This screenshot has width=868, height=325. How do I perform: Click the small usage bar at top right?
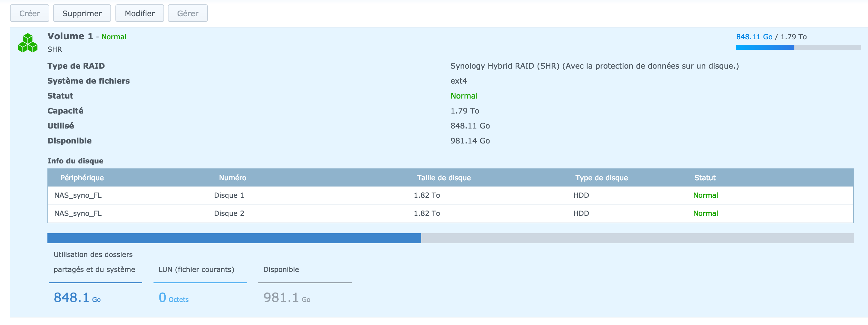(x=798, y=48)
